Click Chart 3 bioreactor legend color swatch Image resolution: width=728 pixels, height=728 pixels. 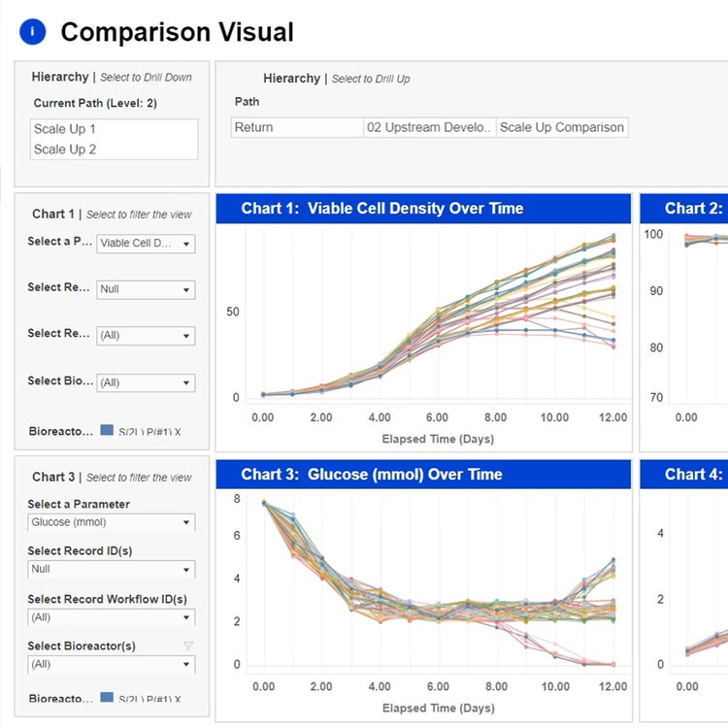pyautogui.click(x=107, y=698)
